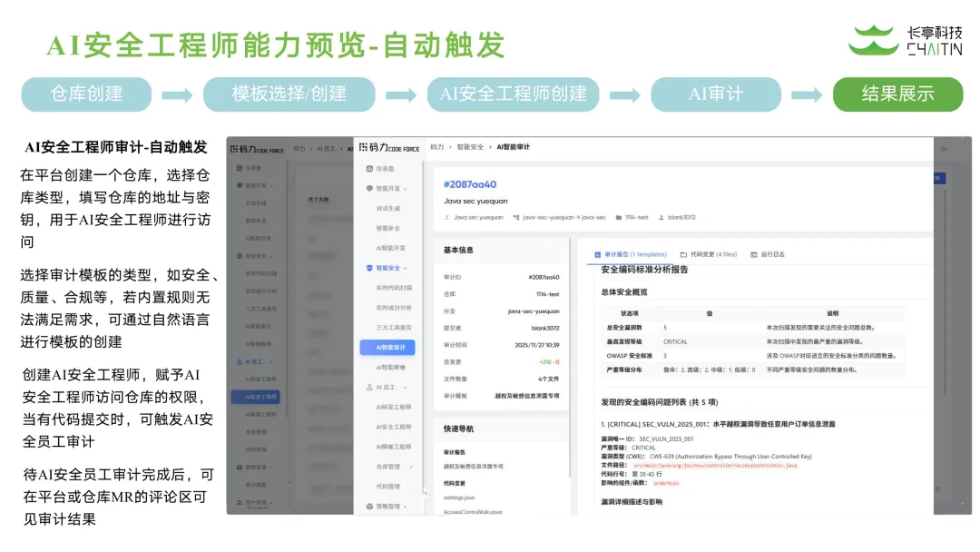Open 越权及敏感信息泄露专项 in 快速导航

[x=473, y=467]
